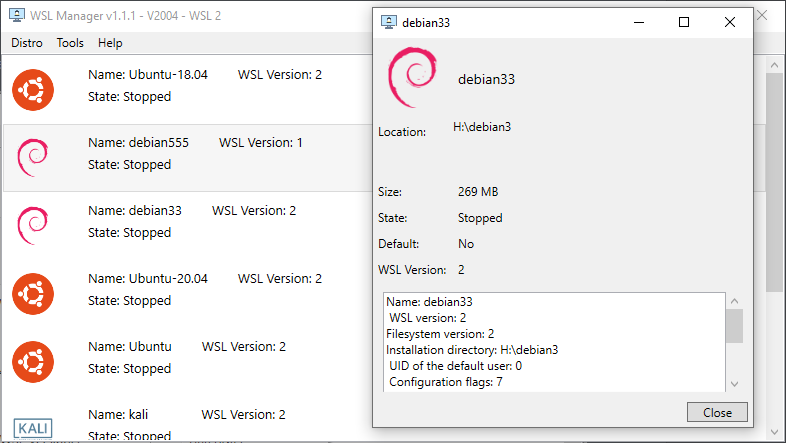Viewport: 786px width, 443px height.
Task: Click the Ubuntu-20.04 distro logo icon
Action: click(33, 294)
